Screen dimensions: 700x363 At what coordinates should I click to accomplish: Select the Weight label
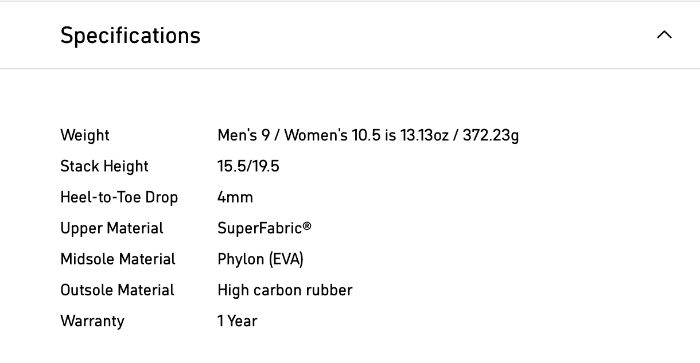pyautogui.click(x=85, y=135)
